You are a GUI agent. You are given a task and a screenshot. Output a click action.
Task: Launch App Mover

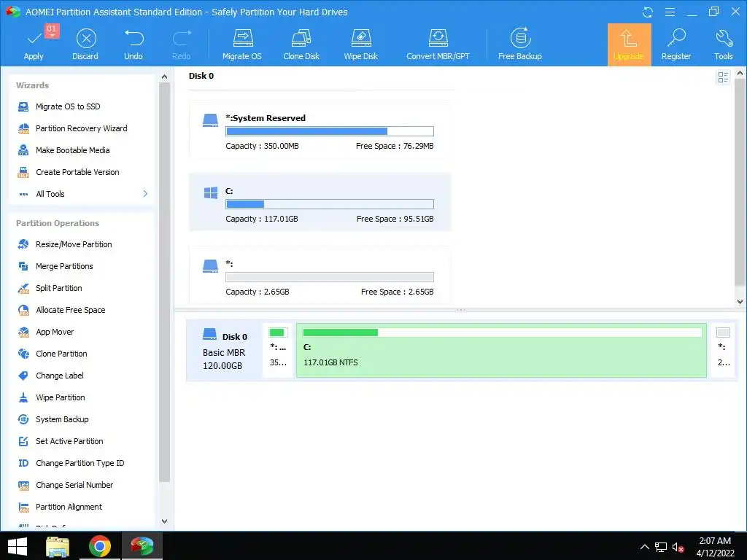[x=55, y=332]
